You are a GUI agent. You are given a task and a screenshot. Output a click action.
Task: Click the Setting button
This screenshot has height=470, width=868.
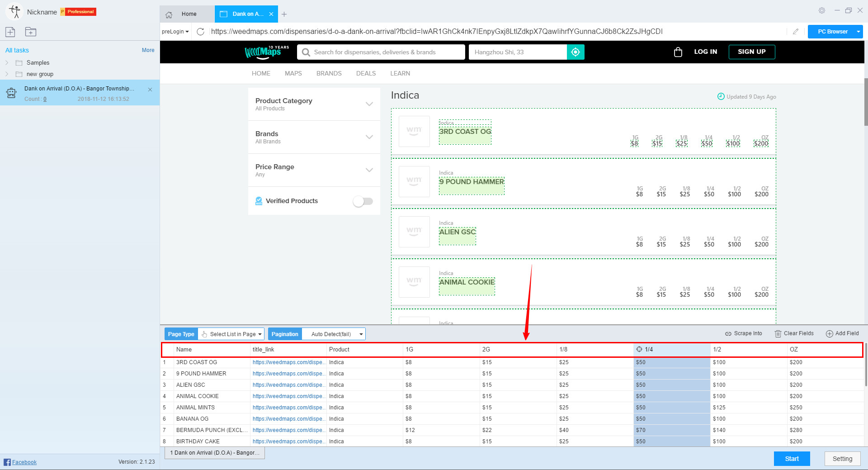pos(842,459)
